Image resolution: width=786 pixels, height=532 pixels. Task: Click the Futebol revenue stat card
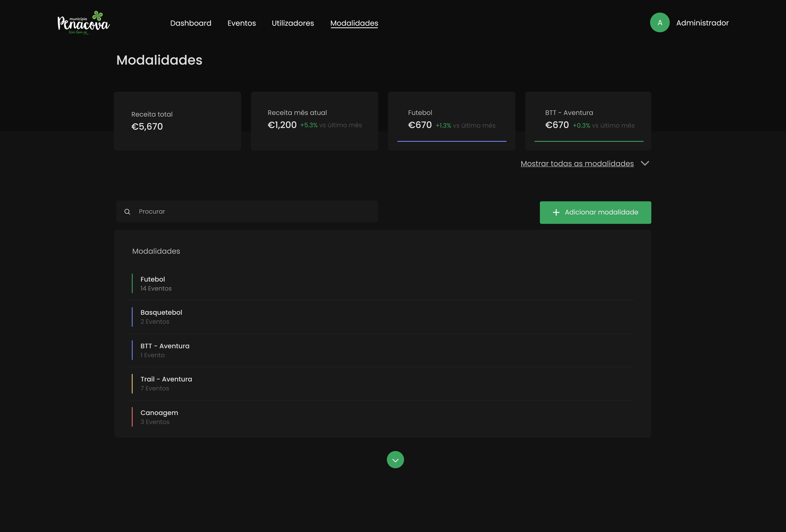451,121
